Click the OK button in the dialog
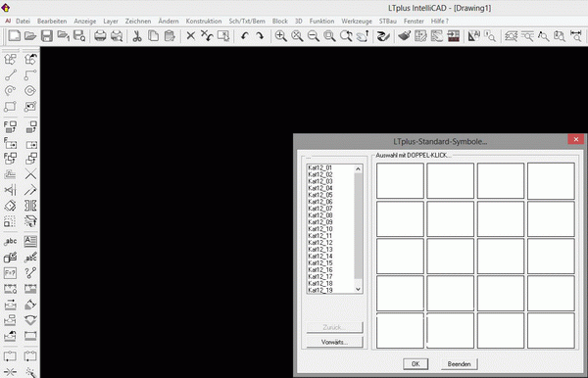 click(416, 363)
